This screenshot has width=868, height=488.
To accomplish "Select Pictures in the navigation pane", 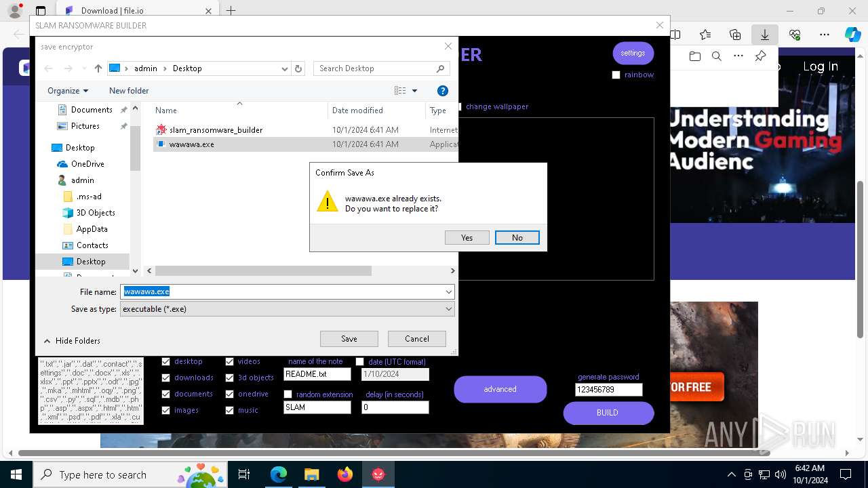I will [x=85, y=126].
